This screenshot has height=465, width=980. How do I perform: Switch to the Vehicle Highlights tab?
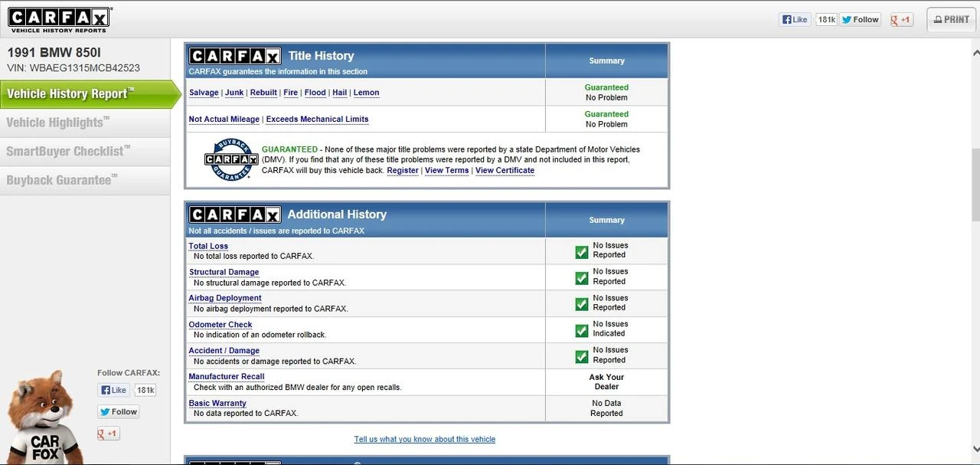point(85,123)
